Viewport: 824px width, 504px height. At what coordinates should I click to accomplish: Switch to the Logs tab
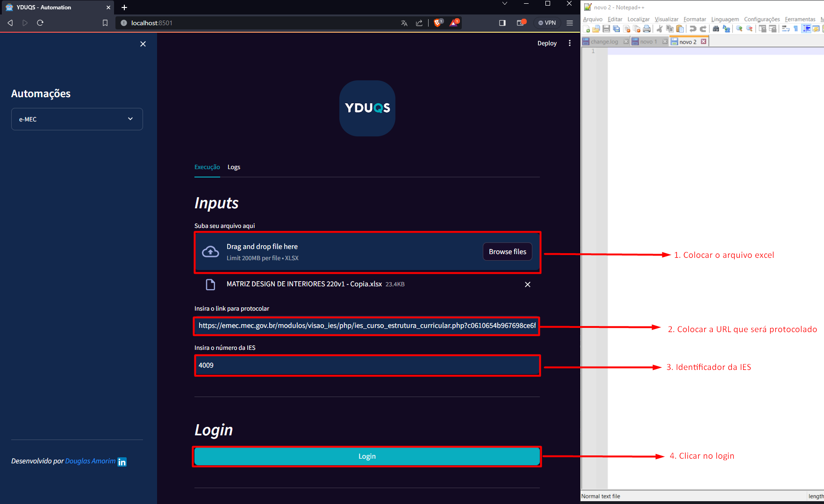(x=234, y=167)
